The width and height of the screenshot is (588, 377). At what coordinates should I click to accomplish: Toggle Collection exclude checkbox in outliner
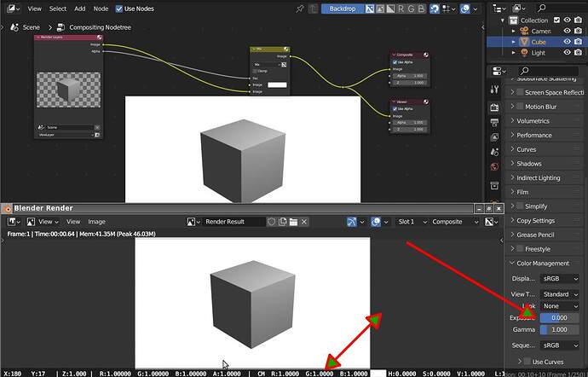tap(556, 20)
